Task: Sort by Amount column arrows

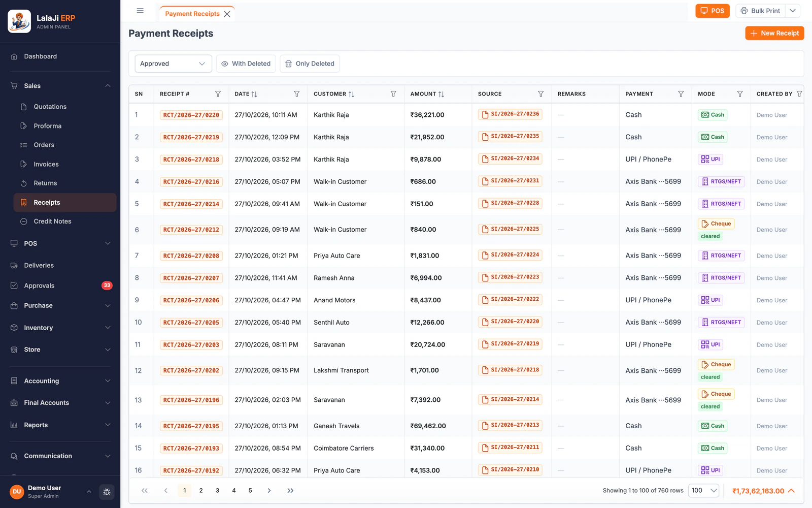Action: tap(441, 94)
